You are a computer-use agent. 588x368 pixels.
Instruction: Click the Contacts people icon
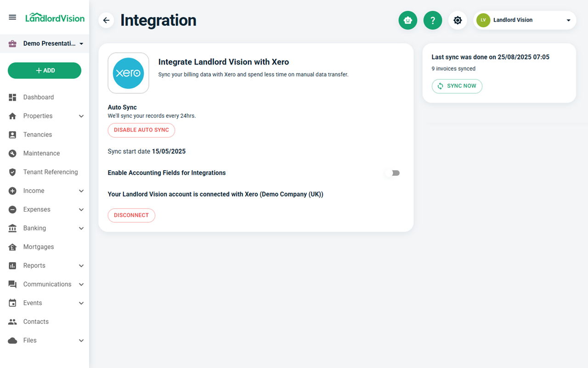[x=12, y=322]
